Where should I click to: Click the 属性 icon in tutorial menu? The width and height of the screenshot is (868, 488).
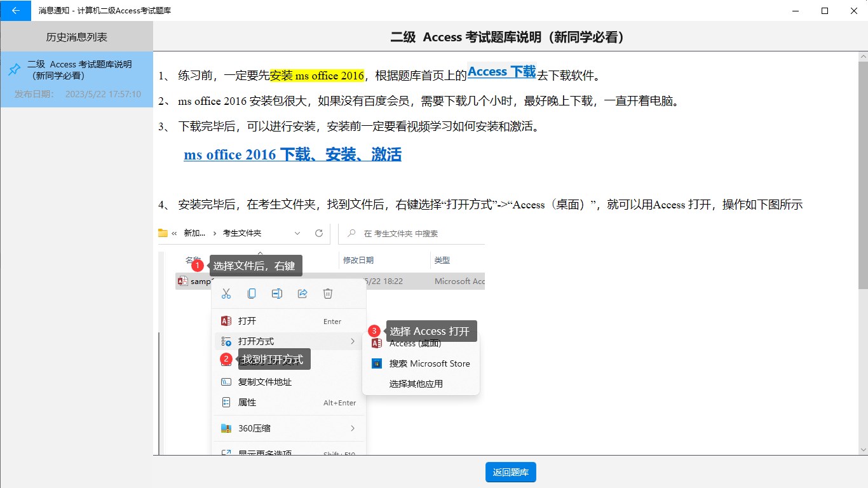click(226, 402)
